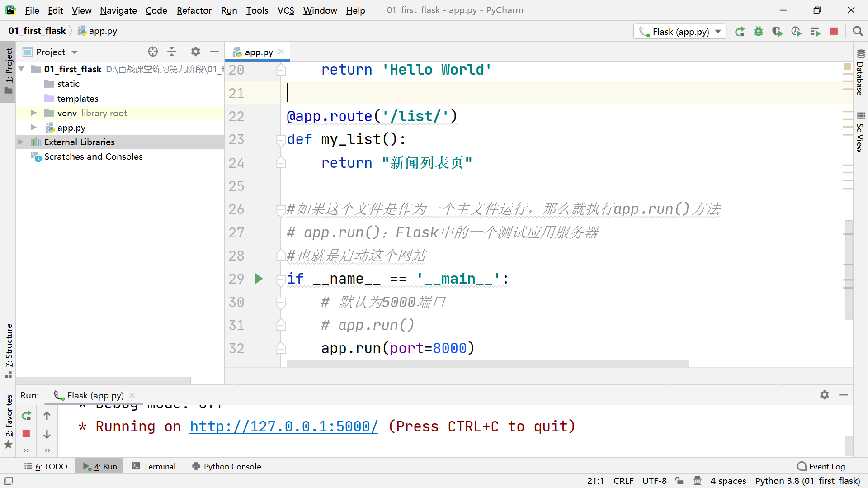This screenshot has width=868, height=488.
Task: Click the editor horizontal scrollbar
Action: coord(487,363)
